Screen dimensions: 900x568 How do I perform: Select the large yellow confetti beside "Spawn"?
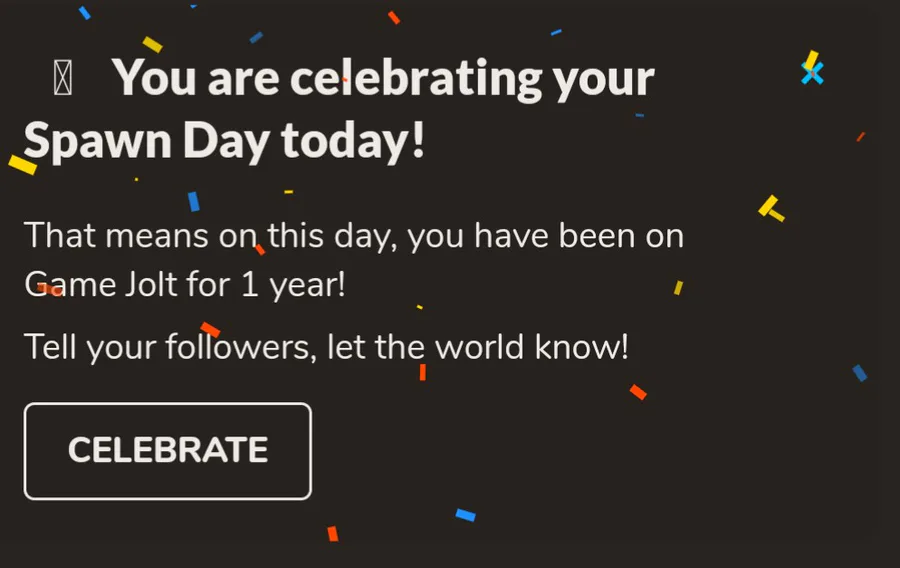(x=22, y=164)
